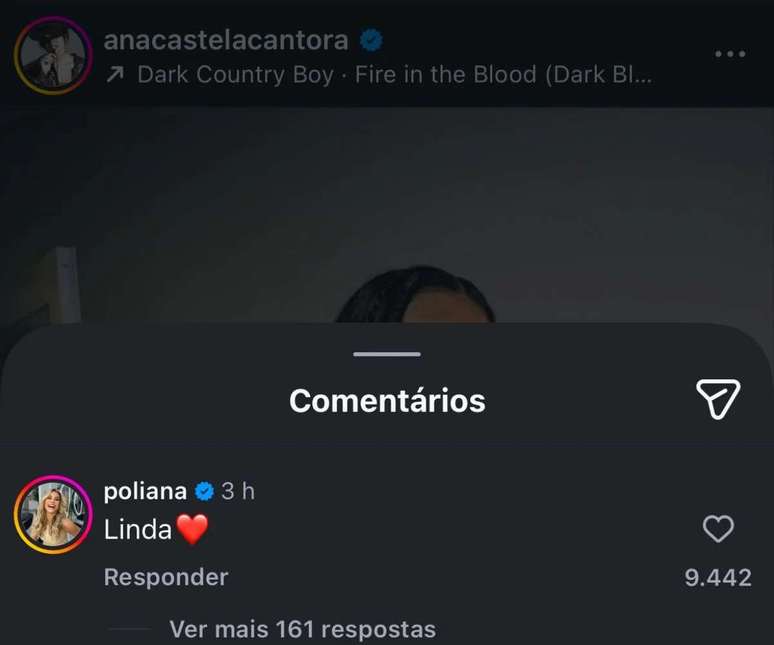This screenshot has height=645, width=774.
Task: Tap the Comentários header title
Action: pos(387,401)
